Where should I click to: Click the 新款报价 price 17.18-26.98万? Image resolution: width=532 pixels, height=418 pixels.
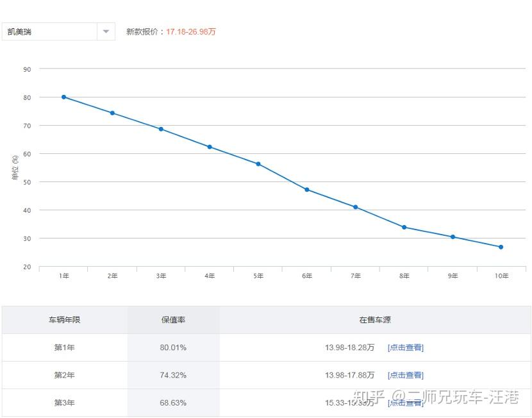(191, 32)
